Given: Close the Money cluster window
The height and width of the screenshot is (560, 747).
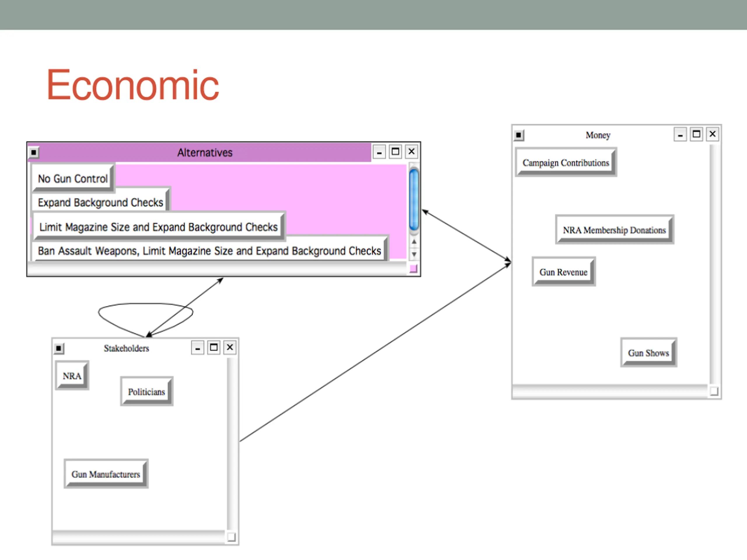Looking at the screenshot, I should 713,134.
